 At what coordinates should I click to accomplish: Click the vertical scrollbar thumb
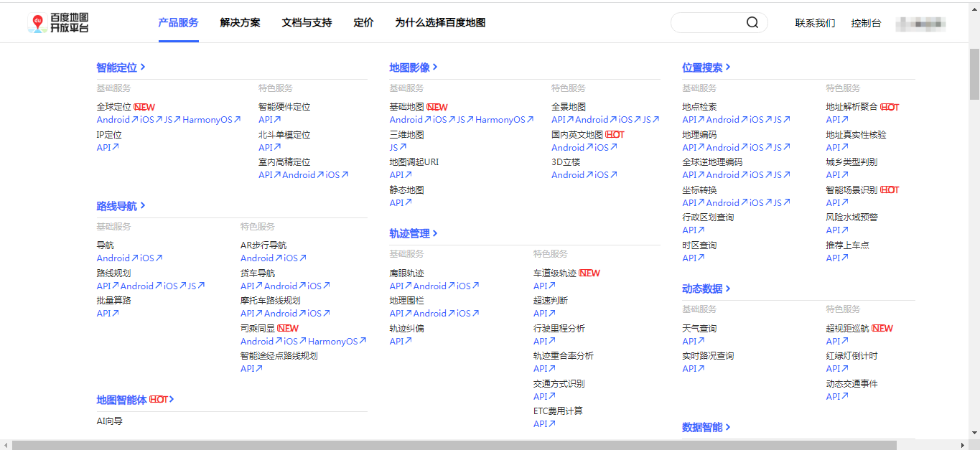[974, 75]
